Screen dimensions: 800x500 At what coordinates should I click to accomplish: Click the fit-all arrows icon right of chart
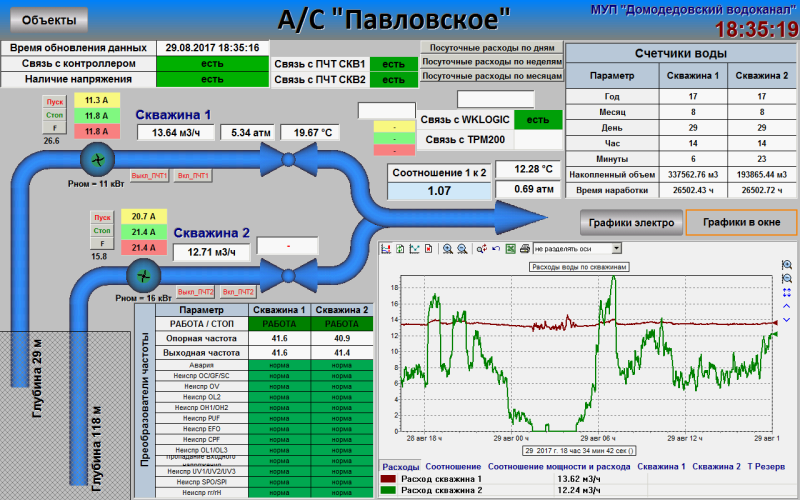tap(787, 292)
